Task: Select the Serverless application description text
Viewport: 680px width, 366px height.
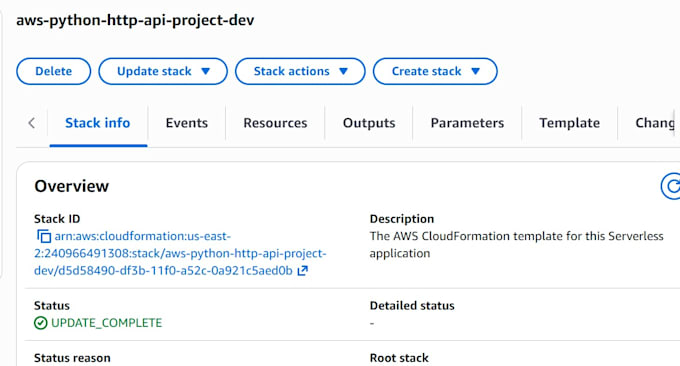Action: point(517,245)
